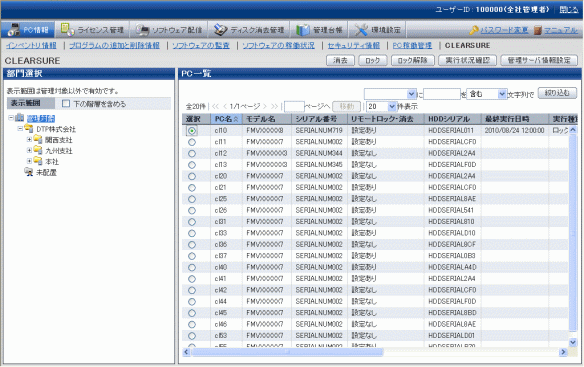584x367 pixels.
Task: Open PC稼働管理 link
Action: point(412,45)
